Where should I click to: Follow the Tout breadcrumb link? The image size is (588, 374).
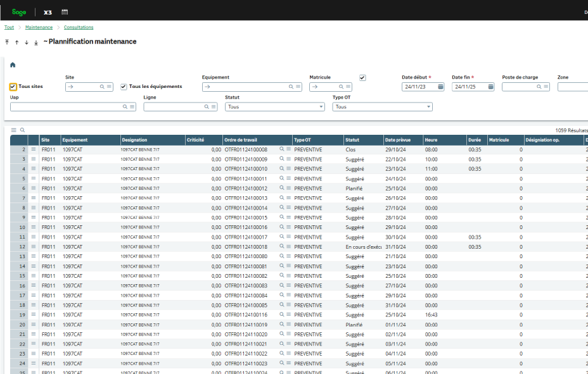[9, 27]
